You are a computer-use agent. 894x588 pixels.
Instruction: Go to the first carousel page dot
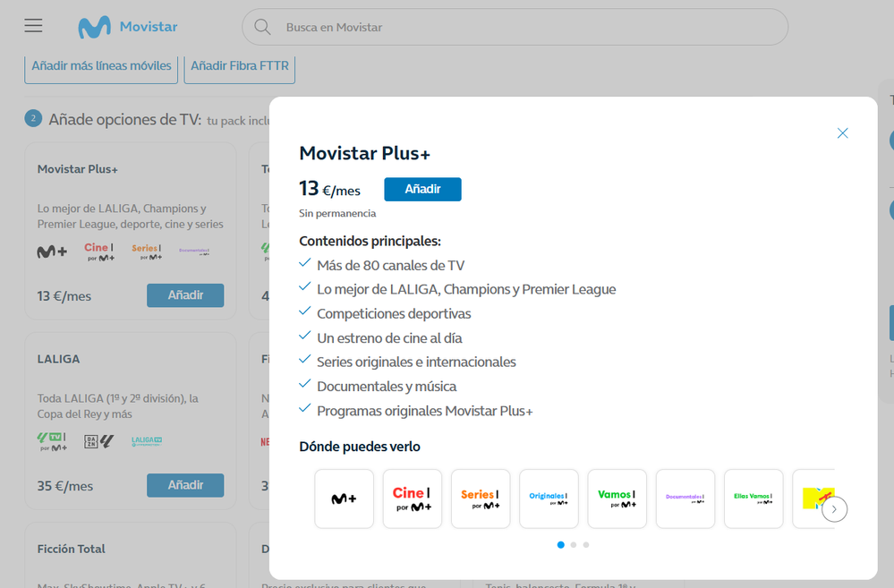561,544
